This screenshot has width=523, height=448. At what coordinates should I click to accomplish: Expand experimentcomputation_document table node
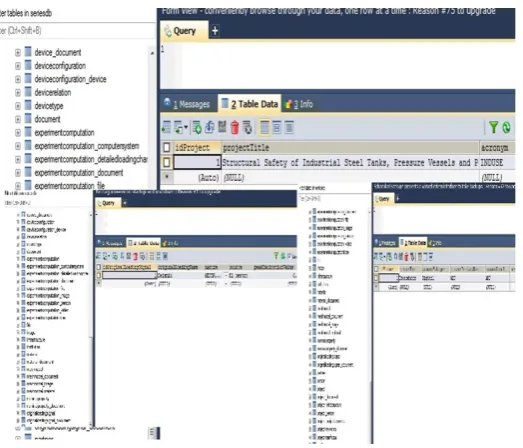(18, 172)
